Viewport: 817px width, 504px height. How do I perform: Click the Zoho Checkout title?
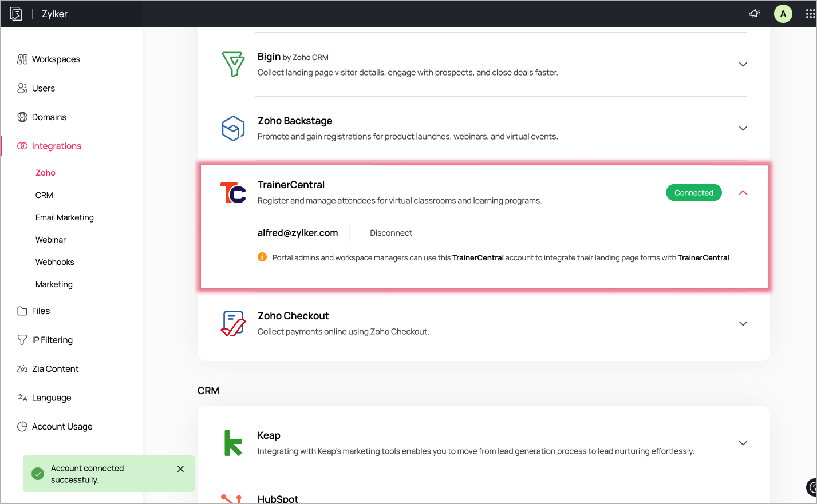coord(293,316)
